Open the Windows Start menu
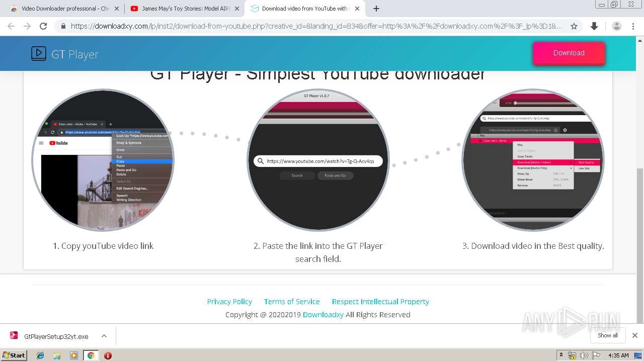644x362 pixels. (14, 355)
